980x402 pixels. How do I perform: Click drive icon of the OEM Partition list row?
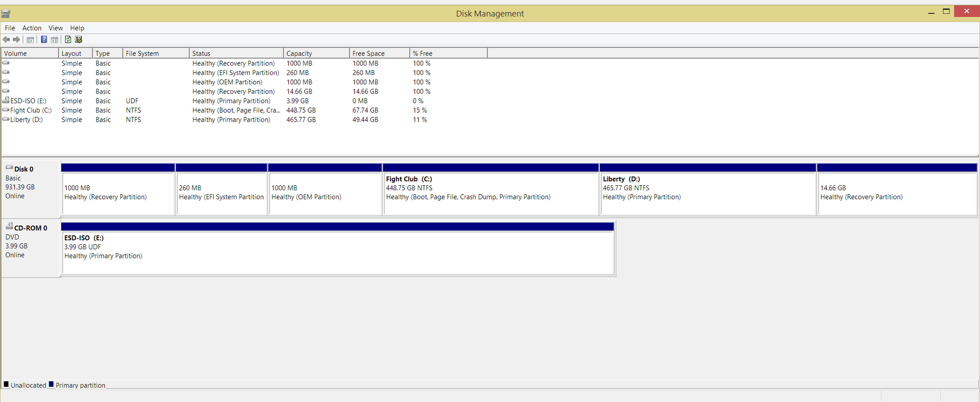[6, 81]
